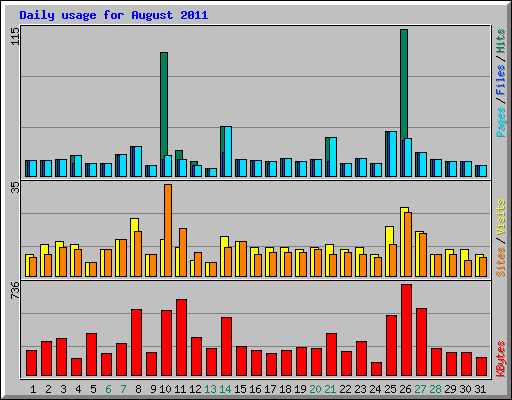Click the red 'KBytes' legend label

(500, 358)
